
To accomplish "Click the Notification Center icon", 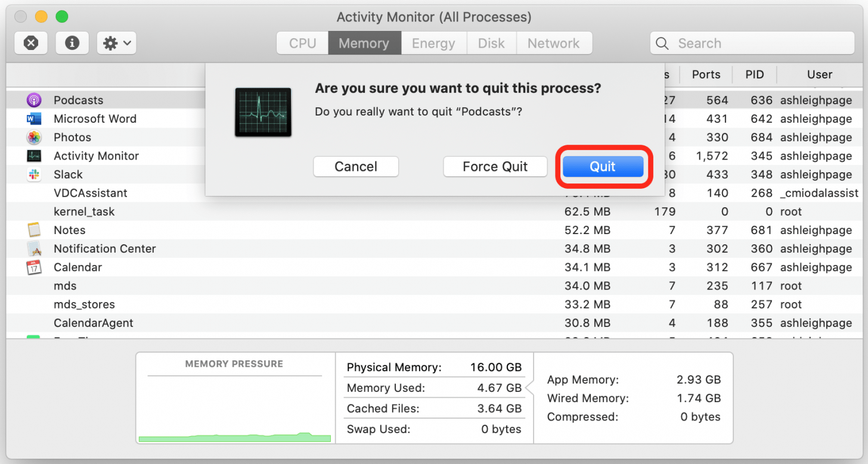I will pyautogui.click(x=34, y=248).
